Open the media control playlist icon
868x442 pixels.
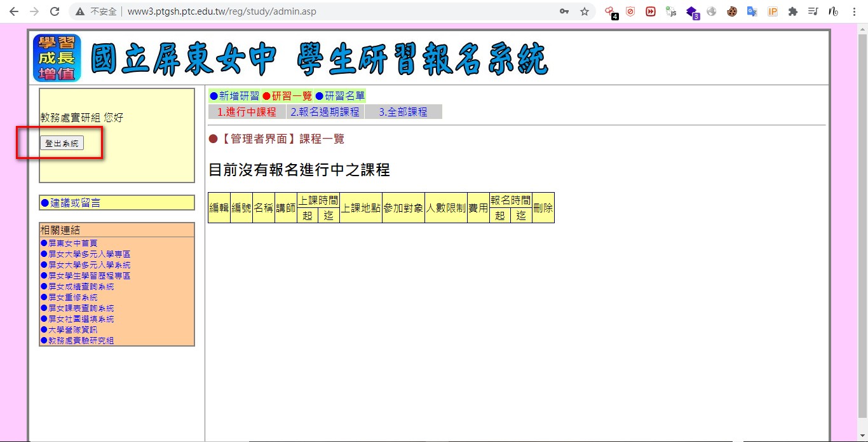coord(813,11)
